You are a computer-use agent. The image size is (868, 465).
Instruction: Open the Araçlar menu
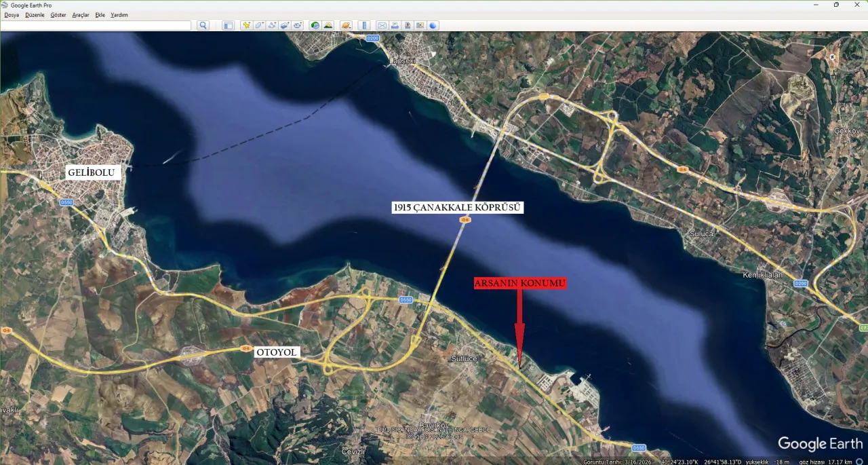(81, 15)
